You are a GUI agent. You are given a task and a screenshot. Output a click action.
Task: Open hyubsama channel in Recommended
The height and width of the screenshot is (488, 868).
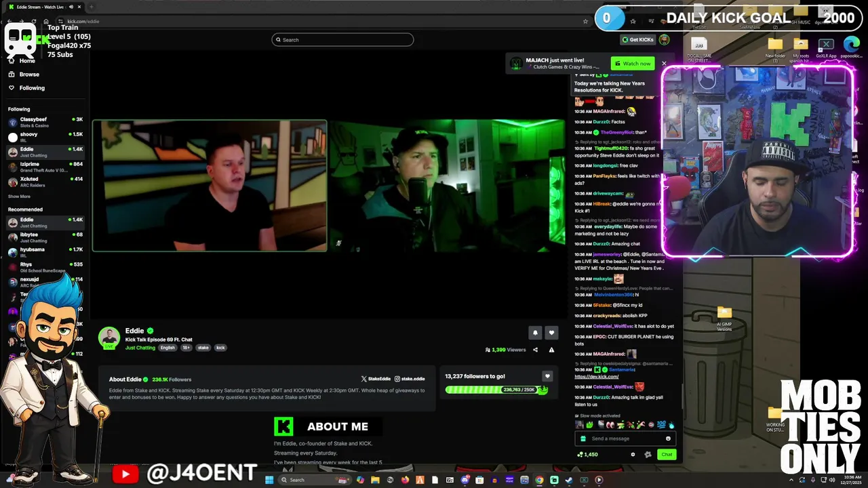45,252
